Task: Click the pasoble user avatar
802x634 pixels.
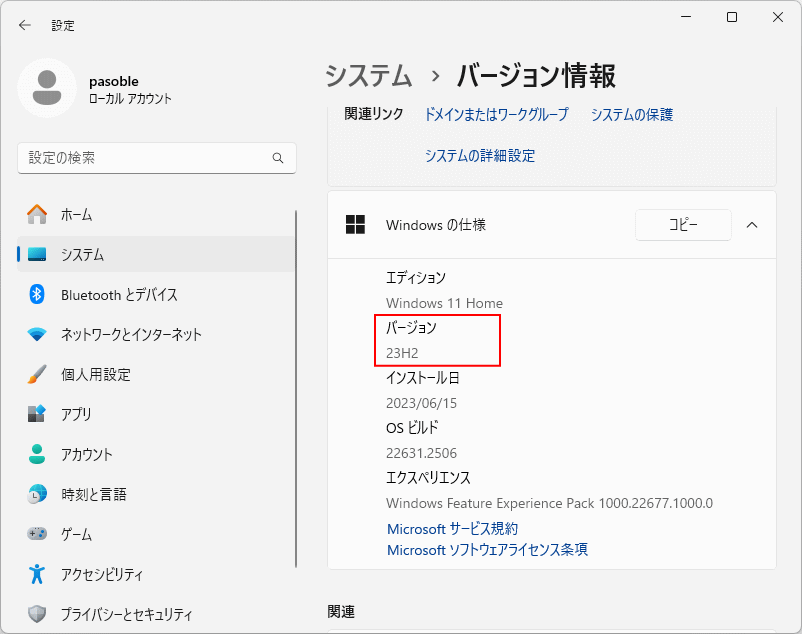Action: (x=47, y=88)
